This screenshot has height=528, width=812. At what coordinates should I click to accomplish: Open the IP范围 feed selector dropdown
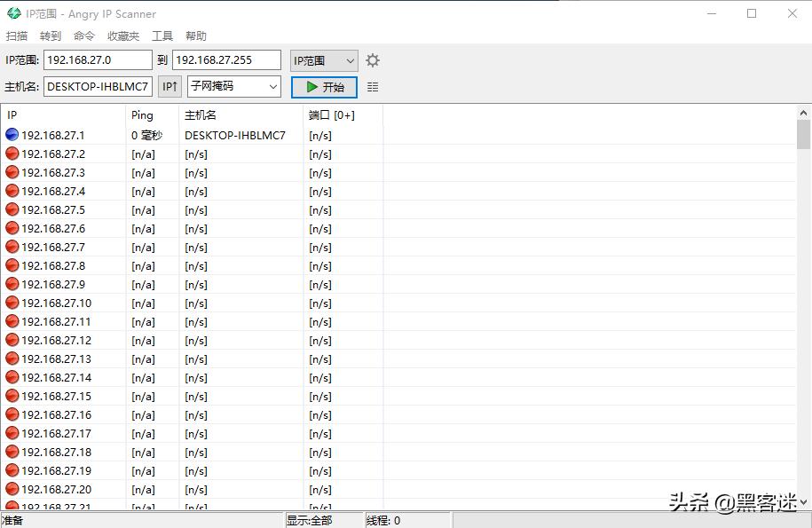pos(323,59)
